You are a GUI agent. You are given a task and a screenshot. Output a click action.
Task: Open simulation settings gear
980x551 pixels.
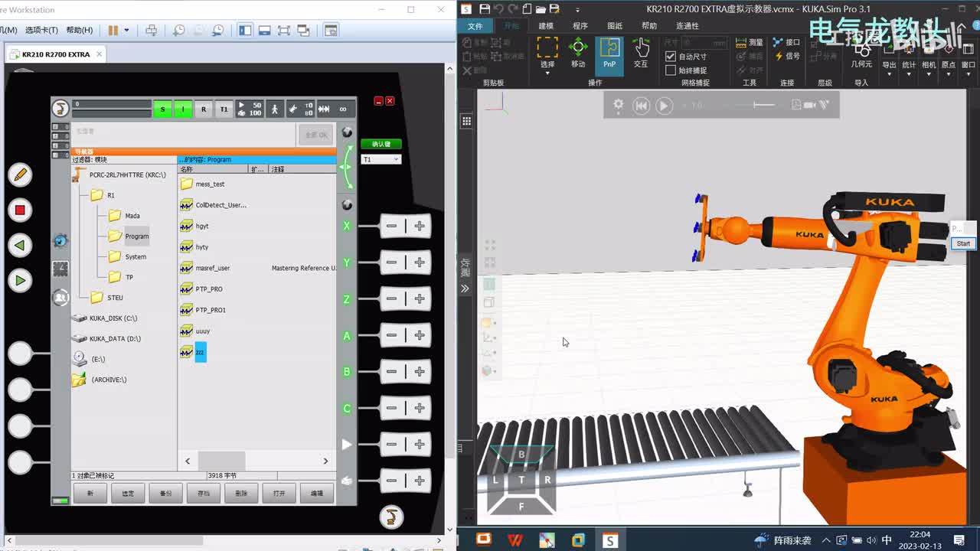618,105
